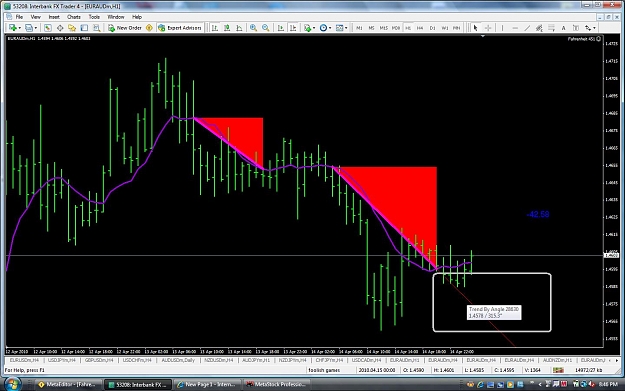This screenshot has height=391, width=625.
Task: Select the Text Label tool
Action: click(576, 28)
